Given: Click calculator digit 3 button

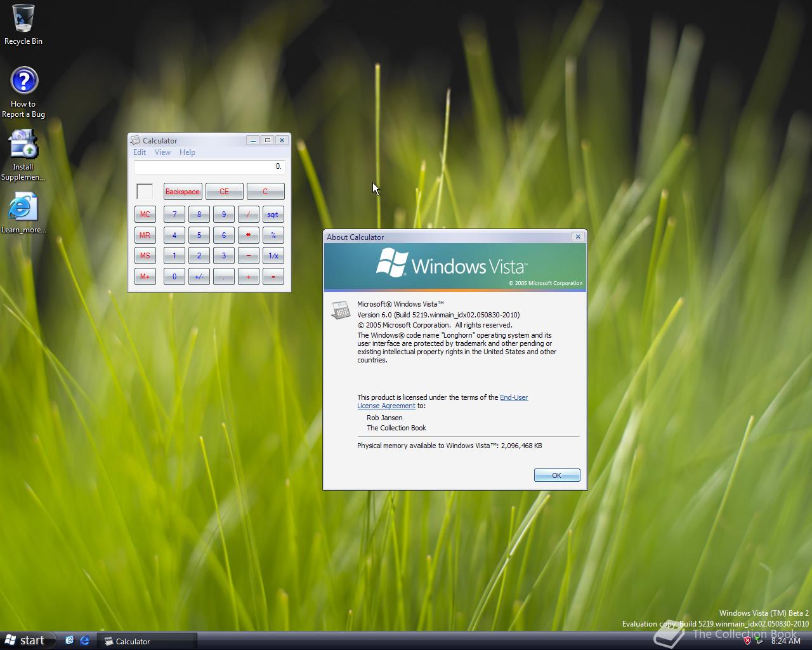Looking at the screenshot, I should 224,256.
